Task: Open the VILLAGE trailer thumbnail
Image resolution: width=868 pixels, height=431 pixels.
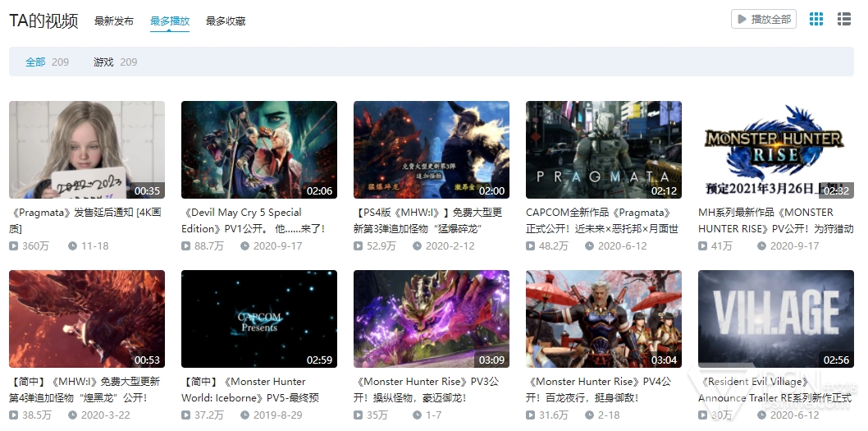Action: tap(775, 319)
